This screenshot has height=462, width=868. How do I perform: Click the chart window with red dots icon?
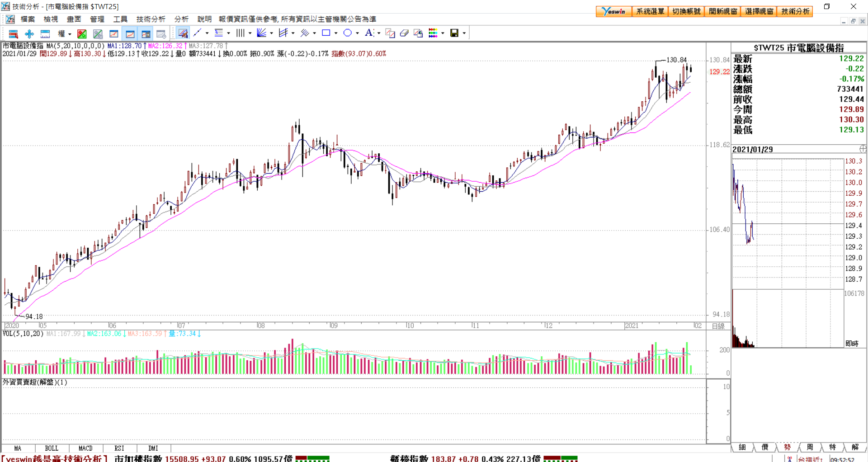[x=114, y=33]
